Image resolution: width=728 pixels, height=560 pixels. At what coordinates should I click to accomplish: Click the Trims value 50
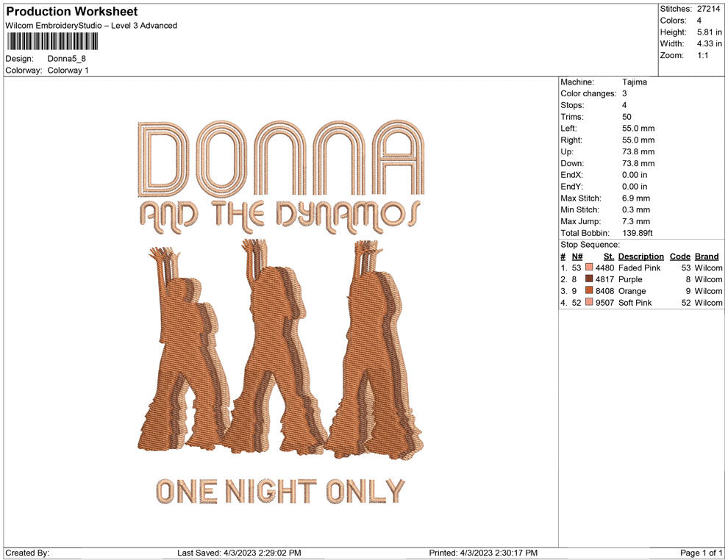point(627,117)
